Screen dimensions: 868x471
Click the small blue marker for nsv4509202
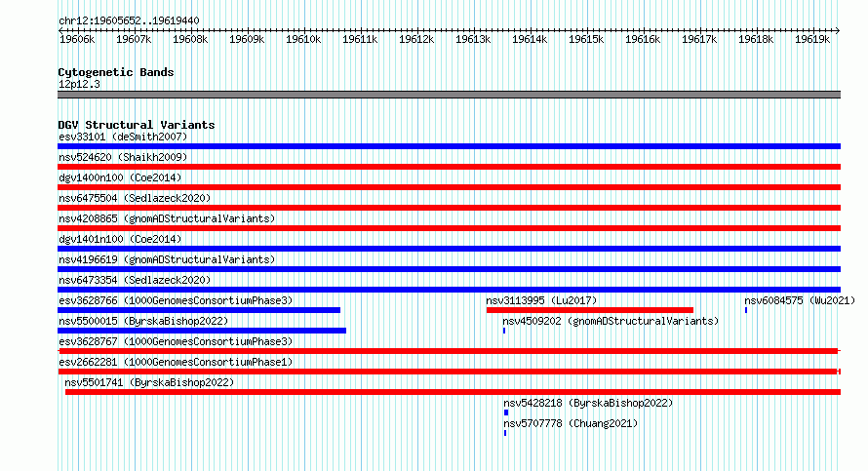click(504, 331)
